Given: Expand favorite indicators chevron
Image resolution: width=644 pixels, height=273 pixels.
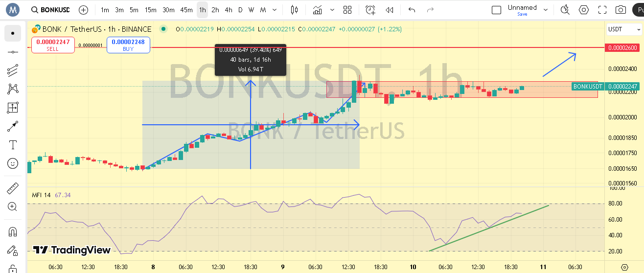Looking at the screenshot, I should click(333, 10).
